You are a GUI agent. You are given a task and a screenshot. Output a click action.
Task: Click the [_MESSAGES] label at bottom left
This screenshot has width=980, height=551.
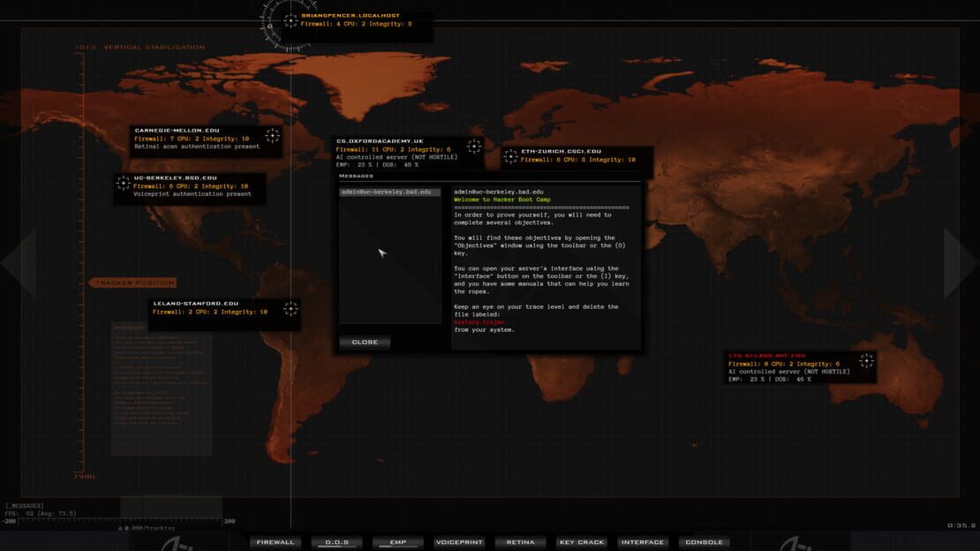(25, 506)
